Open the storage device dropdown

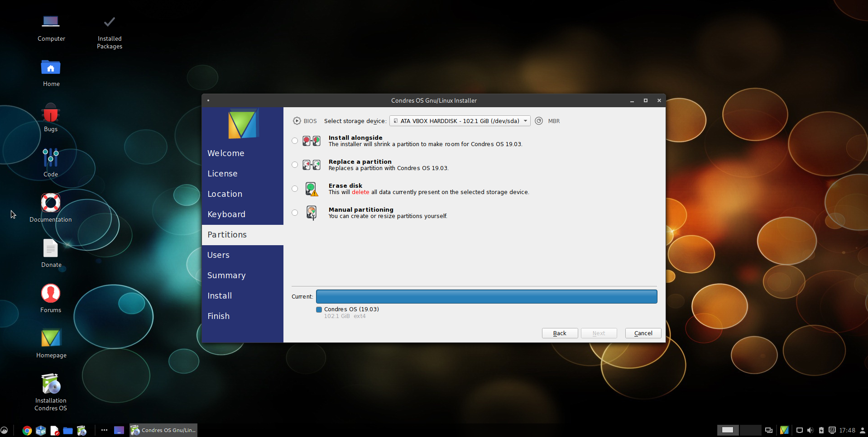(460, 121)
